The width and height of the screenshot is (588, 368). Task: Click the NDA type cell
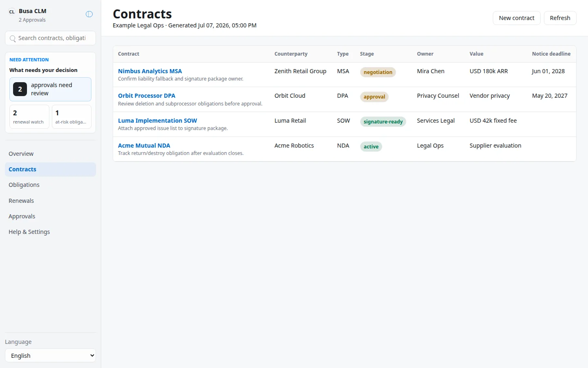[343, 146]
